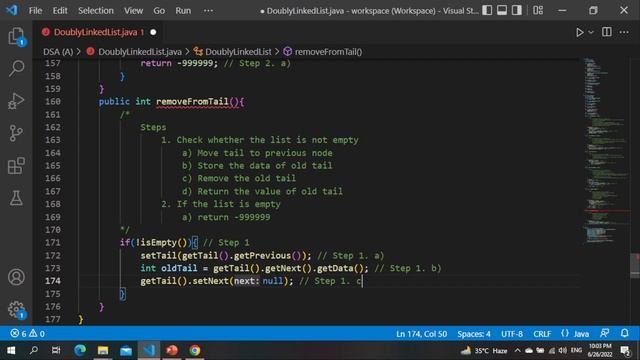Open PowerPoint from taskbar
The image size is (640, 360).
click(x=172, y=351)
